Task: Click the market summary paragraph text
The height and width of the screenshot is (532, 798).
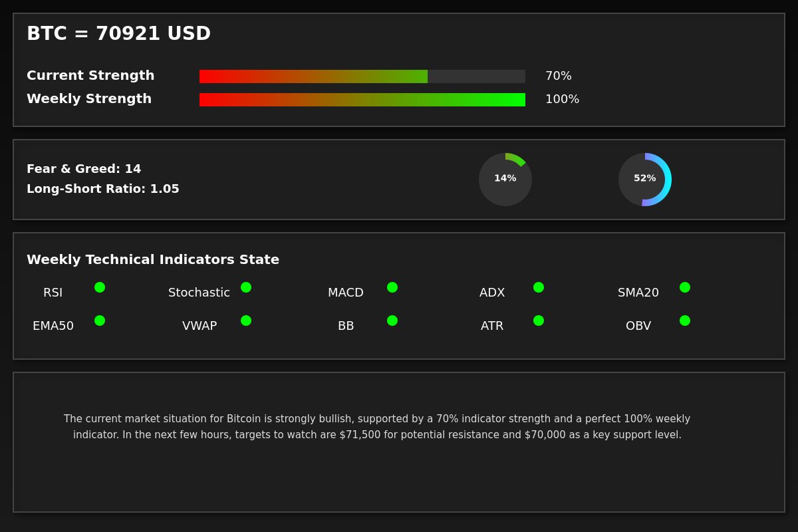Action: point(377,427)
